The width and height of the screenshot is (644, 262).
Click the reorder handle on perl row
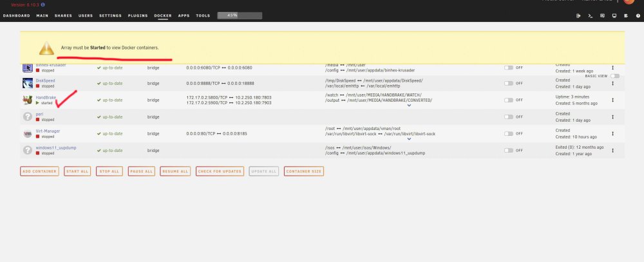612,117
